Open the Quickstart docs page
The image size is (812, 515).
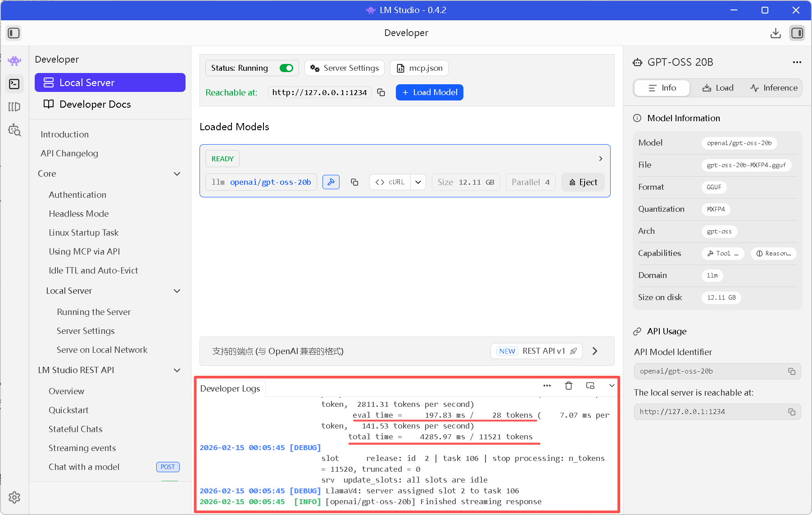[68, 410]
